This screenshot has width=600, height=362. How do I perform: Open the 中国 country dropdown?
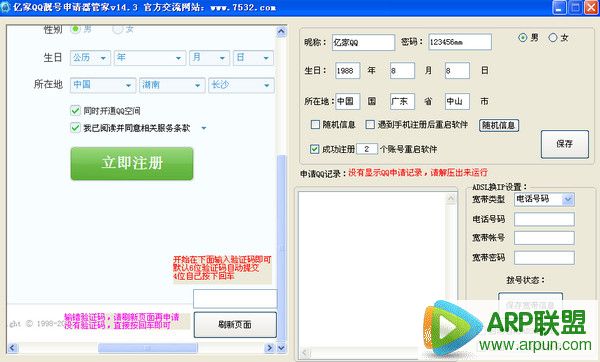[x=103, y=85]
